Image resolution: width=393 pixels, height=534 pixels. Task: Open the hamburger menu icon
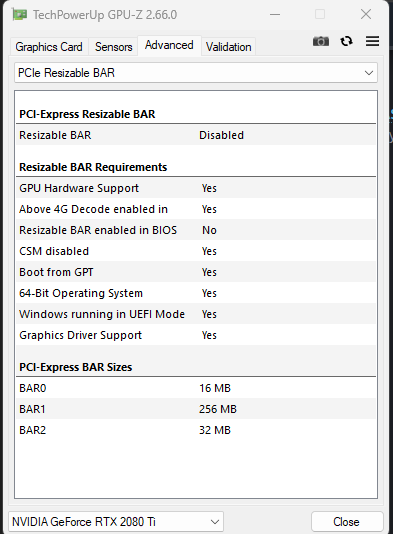pos(372,41)
